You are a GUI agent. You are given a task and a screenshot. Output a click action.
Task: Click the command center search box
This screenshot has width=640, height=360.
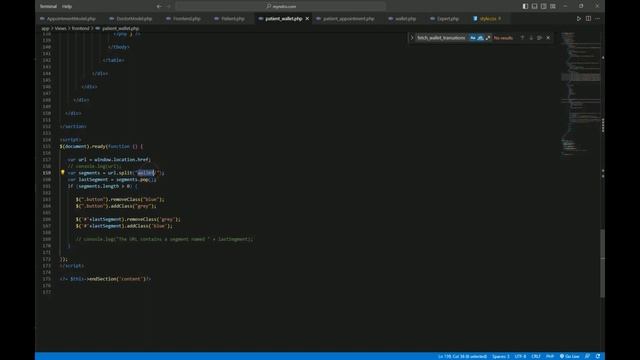pyautogui.click(x=280, y=7)
